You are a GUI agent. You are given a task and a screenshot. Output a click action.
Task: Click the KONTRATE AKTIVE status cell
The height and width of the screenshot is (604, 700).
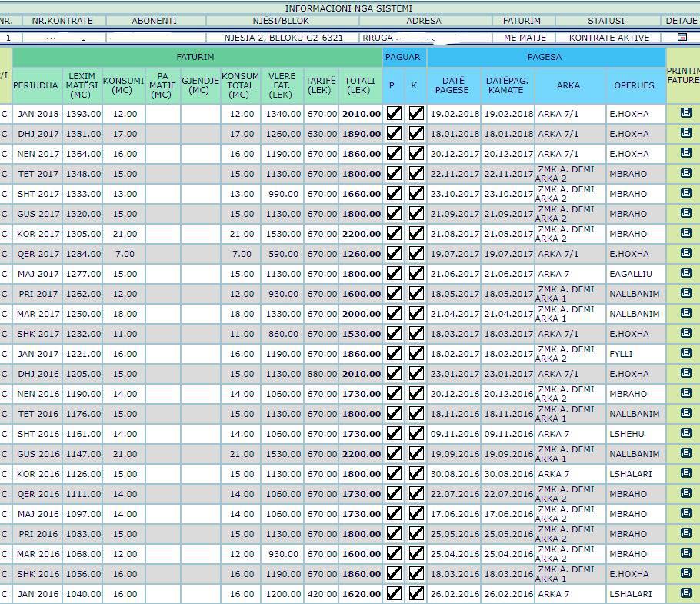pos(608,37)
